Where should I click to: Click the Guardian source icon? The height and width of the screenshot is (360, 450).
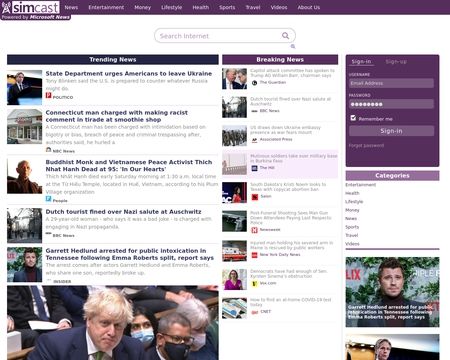point(254,83)
